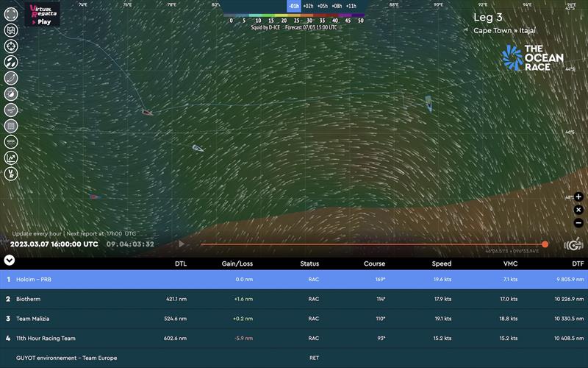The height and width of the screenshot is (368, 588).
Task: Click the white boat marker on map
Action: (198, 149)
